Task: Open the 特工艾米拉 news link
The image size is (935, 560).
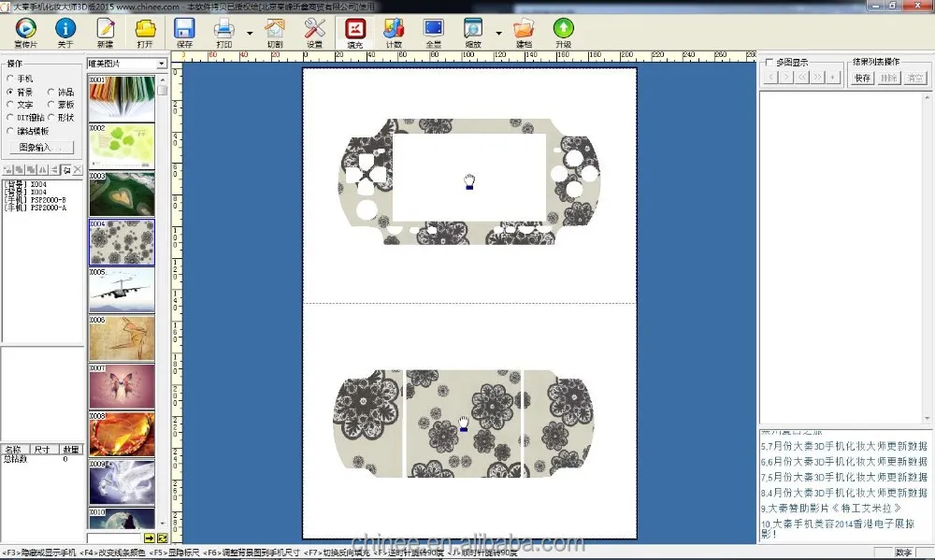Action: 835,508
